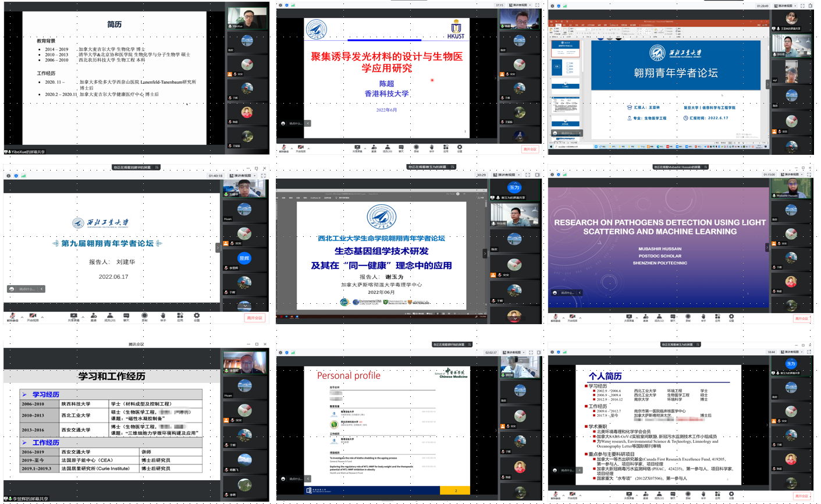Check the green network signal icon in the Fudan meeting
This screenshot has width=821, height=504.
tap(565, 6)
